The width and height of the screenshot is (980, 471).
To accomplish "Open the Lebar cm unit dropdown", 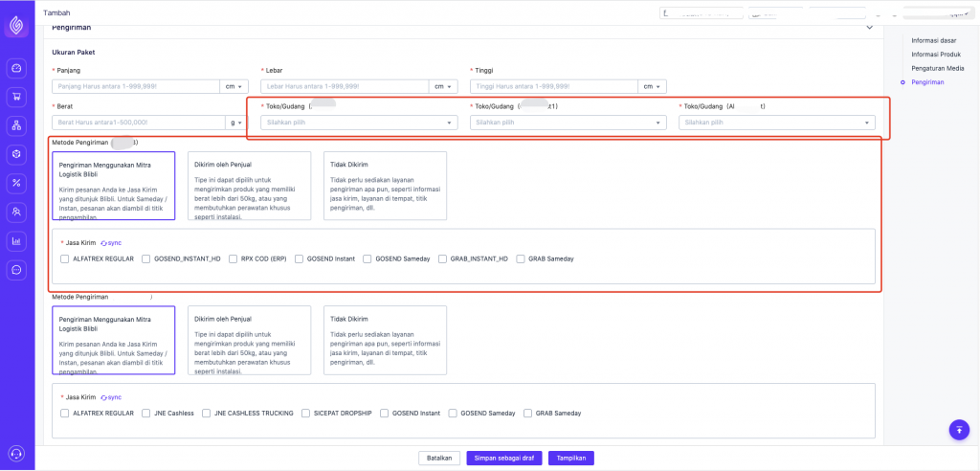I will tap(443, 86).
